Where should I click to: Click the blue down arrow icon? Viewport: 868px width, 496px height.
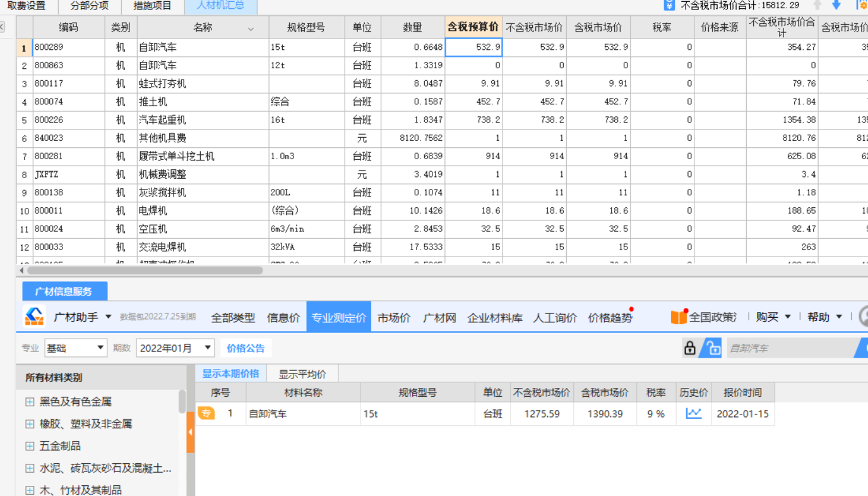pos(836,5)
